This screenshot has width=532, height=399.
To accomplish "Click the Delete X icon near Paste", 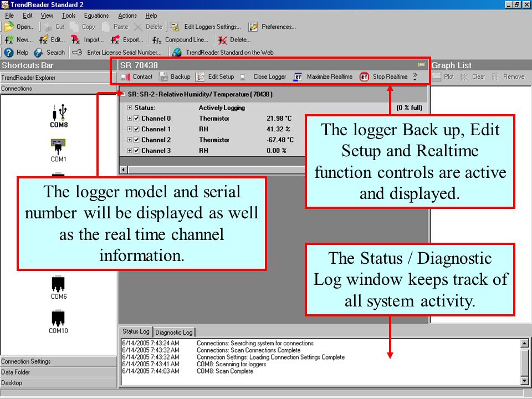I will point(138,27).
